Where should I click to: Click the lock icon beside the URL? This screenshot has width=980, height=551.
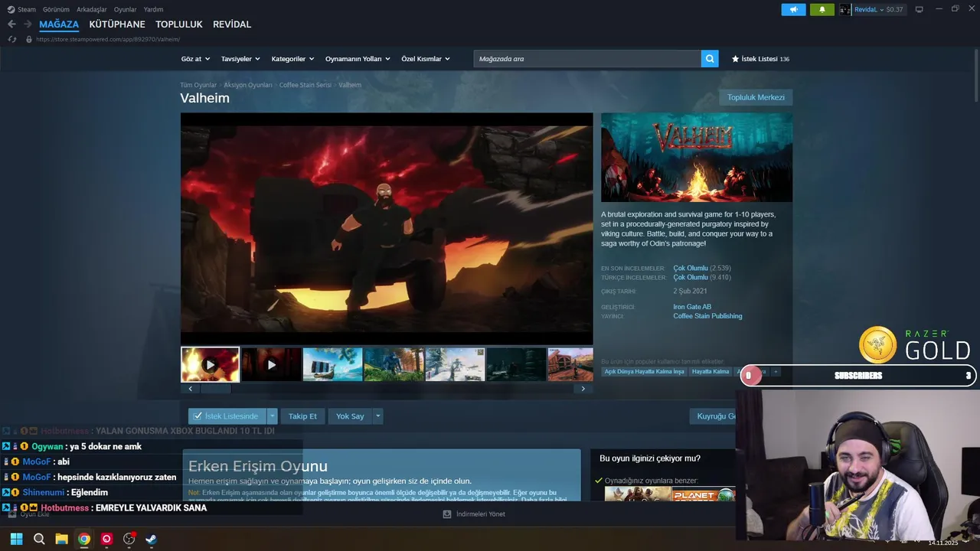[29, 39]
